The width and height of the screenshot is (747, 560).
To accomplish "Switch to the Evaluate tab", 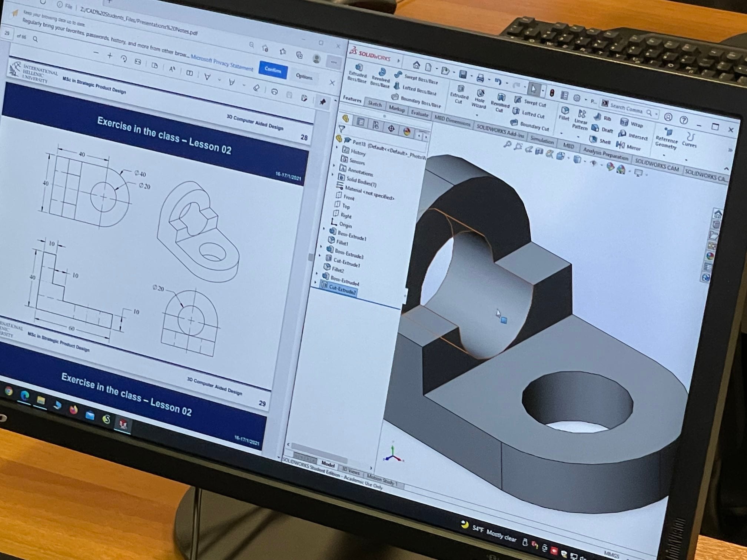I will tap(419, 114).
